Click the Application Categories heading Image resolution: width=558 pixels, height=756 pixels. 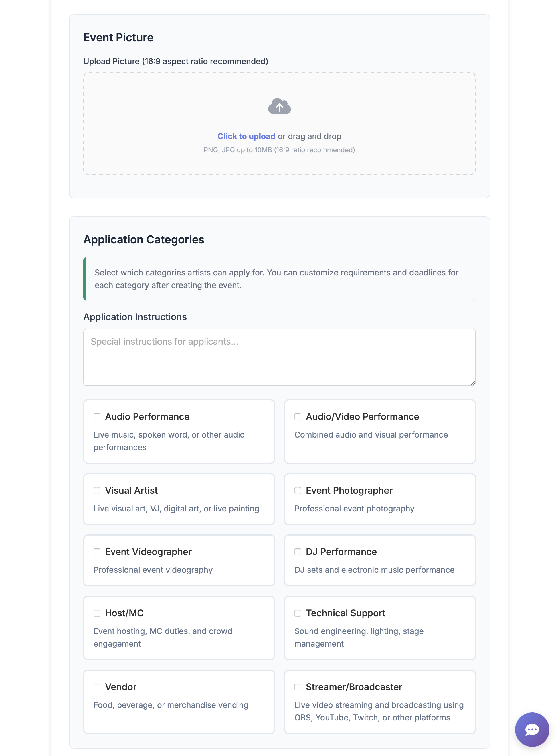point(144,240)
